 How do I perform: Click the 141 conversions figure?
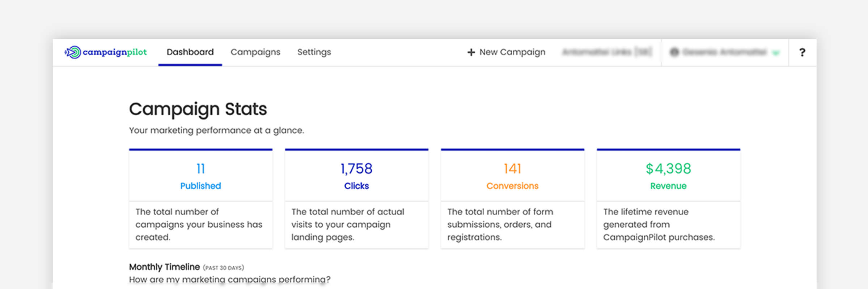512,169
